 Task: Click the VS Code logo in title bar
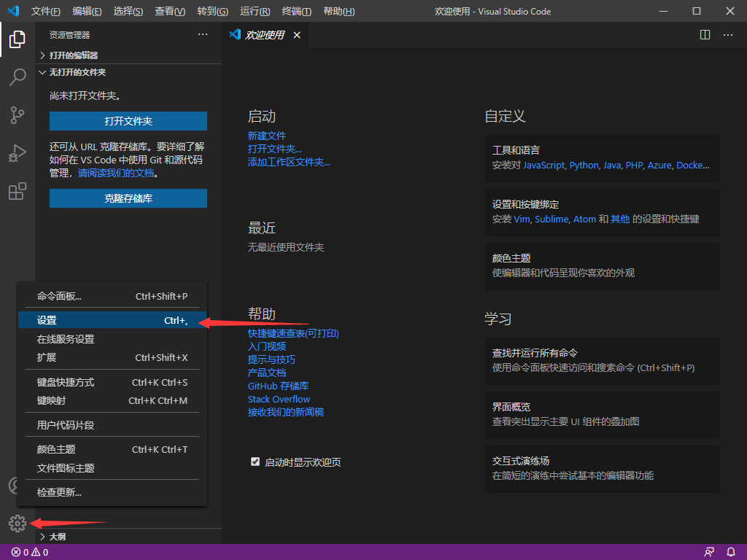tap(13, 10)
